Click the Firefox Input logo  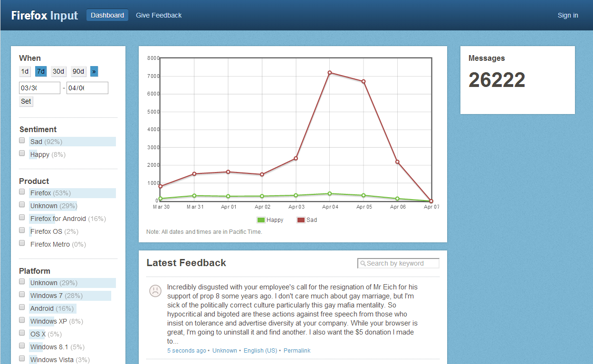click(45, 15)
